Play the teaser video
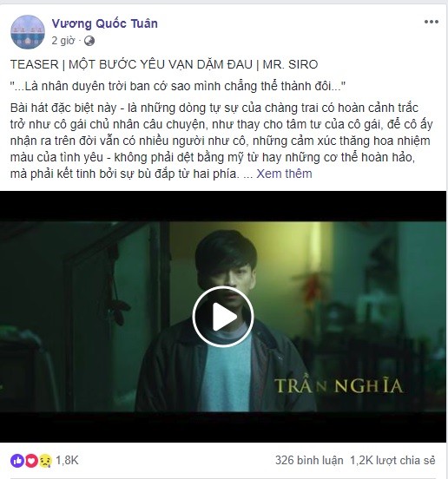This screenshot has height=479, width=448. click(223, 317)
